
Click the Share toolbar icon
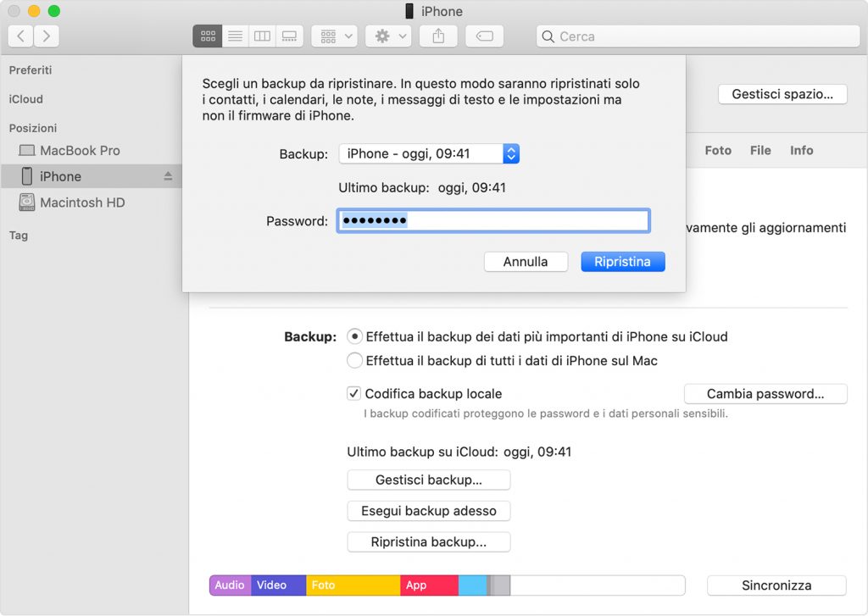click(438, 36)
